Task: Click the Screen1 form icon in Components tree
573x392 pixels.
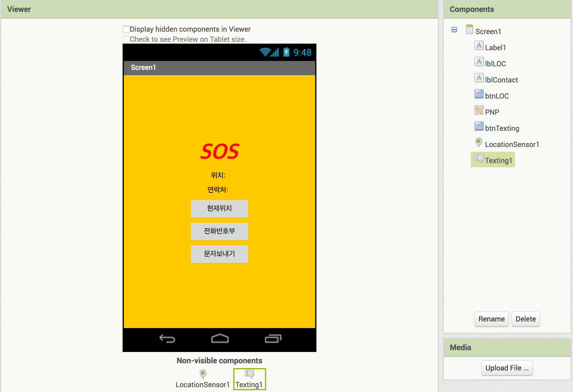Action: pyautogui.click(x=470, y=30)
